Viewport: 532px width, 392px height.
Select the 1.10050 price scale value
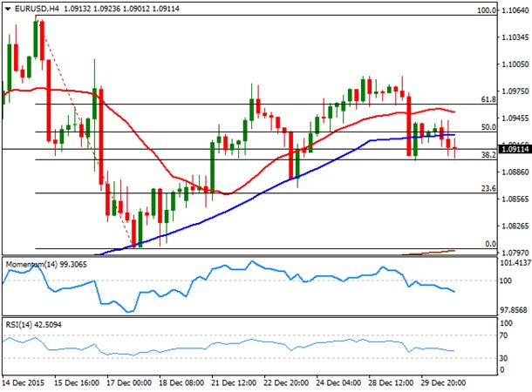click(515, 64)
